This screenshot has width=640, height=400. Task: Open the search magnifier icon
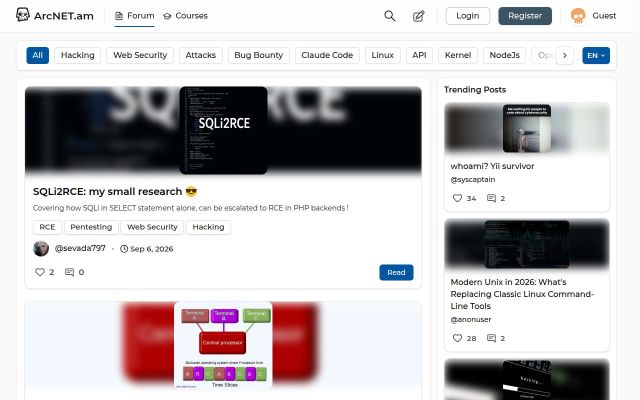[390, 16]
